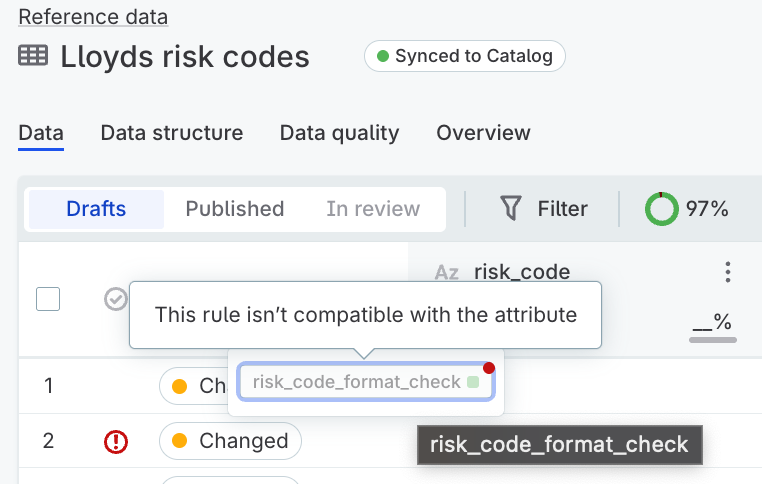The width and height of the screenshot is (762, 484).
Task: Click the red error icon in row 2
Action: pos(116,441)
